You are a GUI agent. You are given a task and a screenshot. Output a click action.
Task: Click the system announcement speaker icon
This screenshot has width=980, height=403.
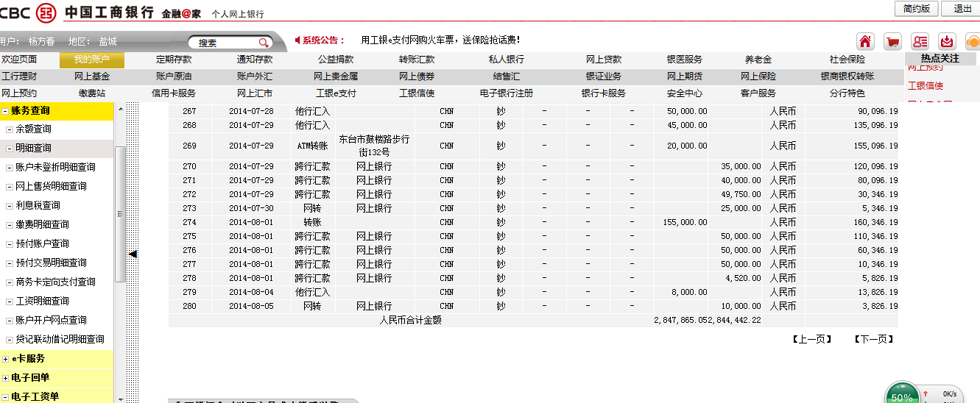pos(297,40)
